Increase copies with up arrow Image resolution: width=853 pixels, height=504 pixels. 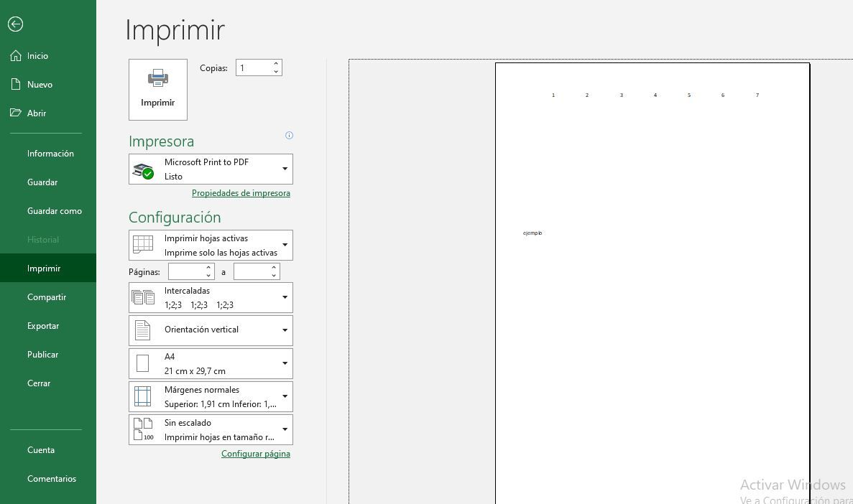[x=276, y=64]
